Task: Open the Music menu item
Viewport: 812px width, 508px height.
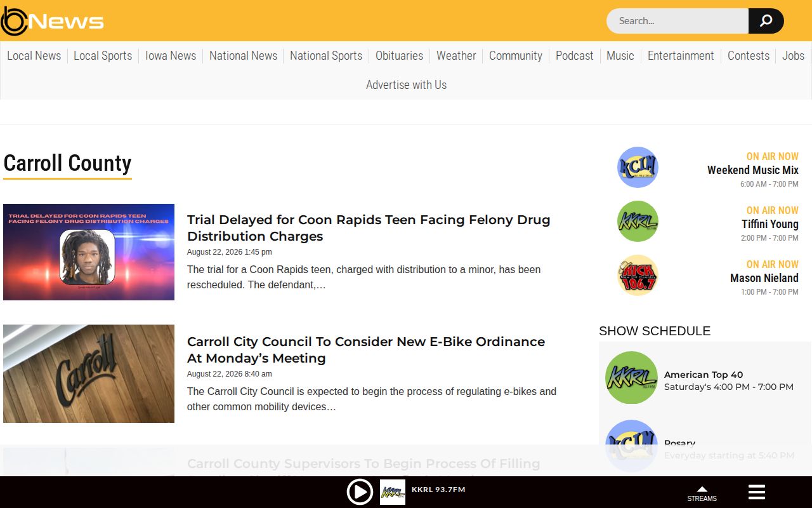Action: [x=620, y=56]
